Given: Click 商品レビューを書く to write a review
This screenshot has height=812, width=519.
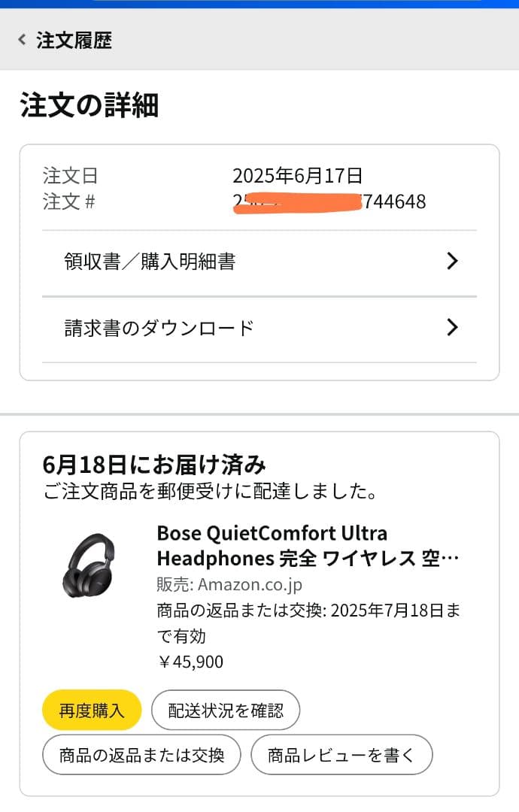Looking at the screenshot, I should point(342,754).
